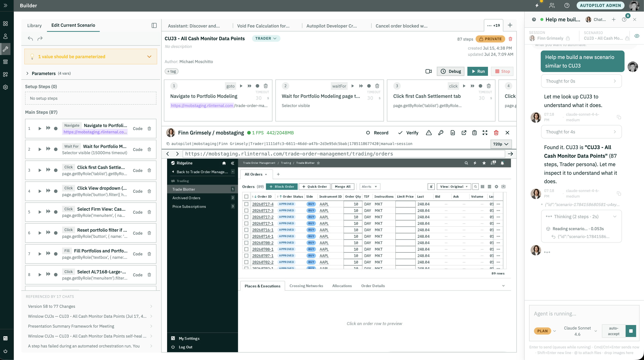Toggle the select-all orders header checkbox
Screen dimensions: 644x360
[x=246, y=196]
